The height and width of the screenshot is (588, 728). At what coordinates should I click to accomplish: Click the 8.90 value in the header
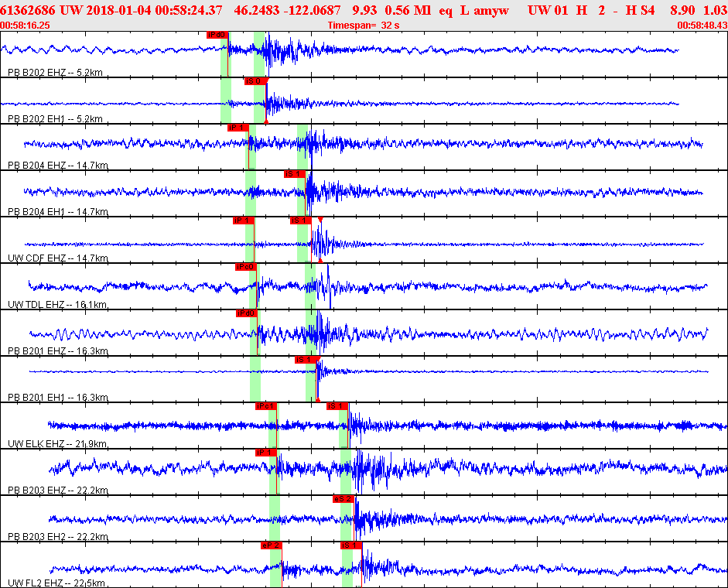pyautogui.click(x=682, y=10)
